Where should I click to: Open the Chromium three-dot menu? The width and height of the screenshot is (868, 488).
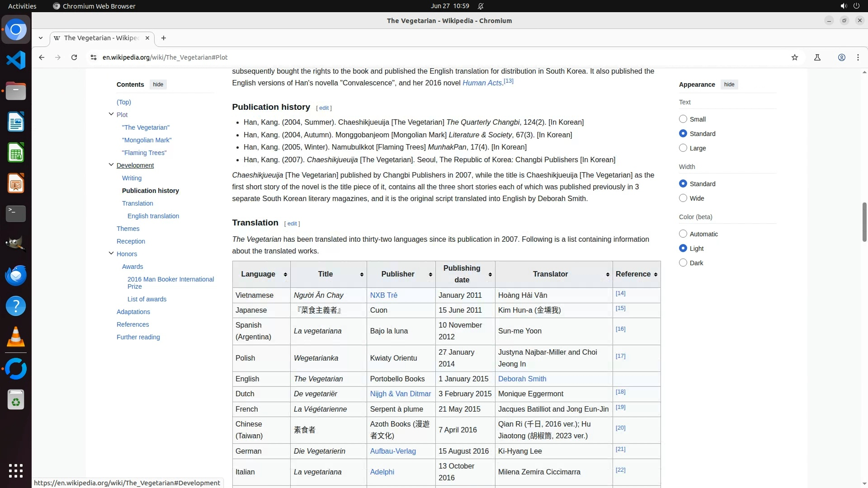858,57
